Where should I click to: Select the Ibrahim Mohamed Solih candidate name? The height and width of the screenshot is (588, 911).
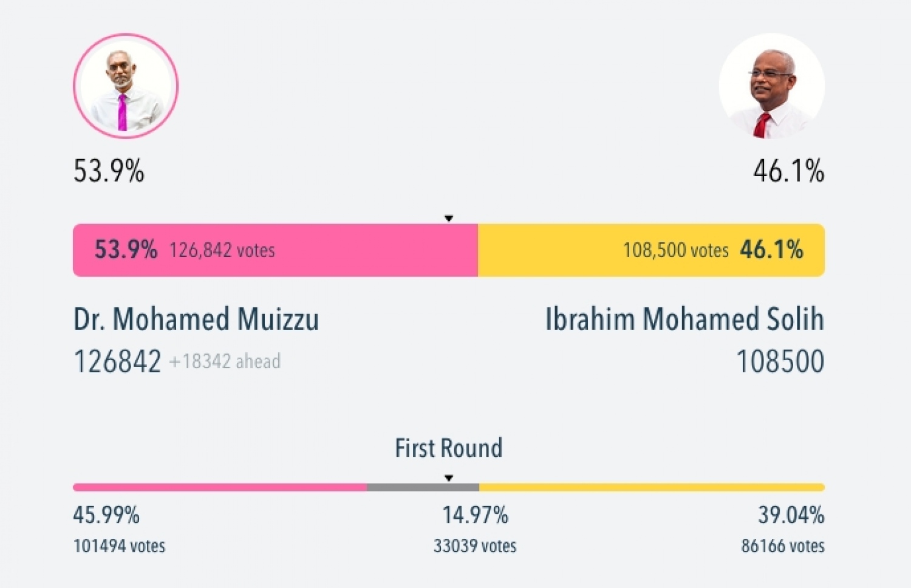[684, 320]
